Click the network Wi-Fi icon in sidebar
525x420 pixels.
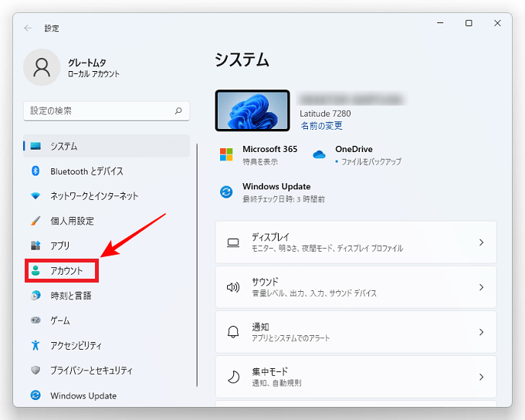36,195
